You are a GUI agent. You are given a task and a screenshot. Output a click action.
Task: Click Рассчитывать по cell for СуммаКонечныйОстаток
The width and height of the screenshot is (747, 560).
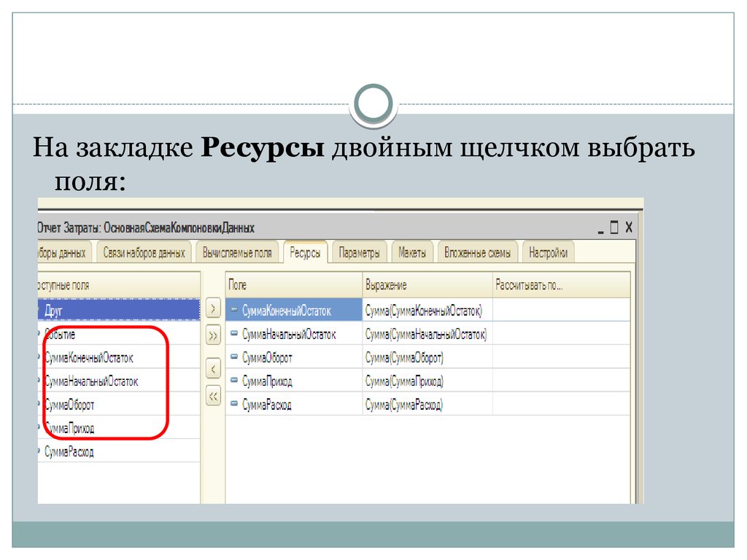pos(561,310)
